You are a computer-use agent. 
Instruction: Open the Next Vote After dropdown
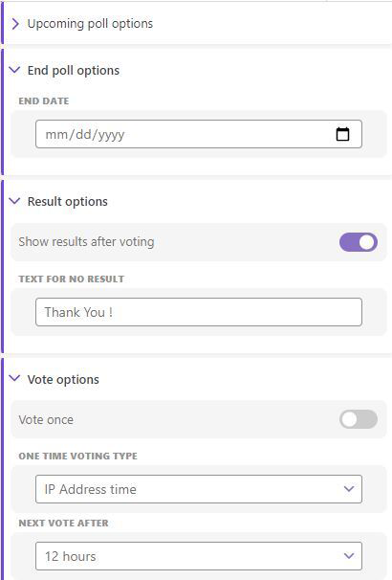pyautogui.click(x=199, y=556)
